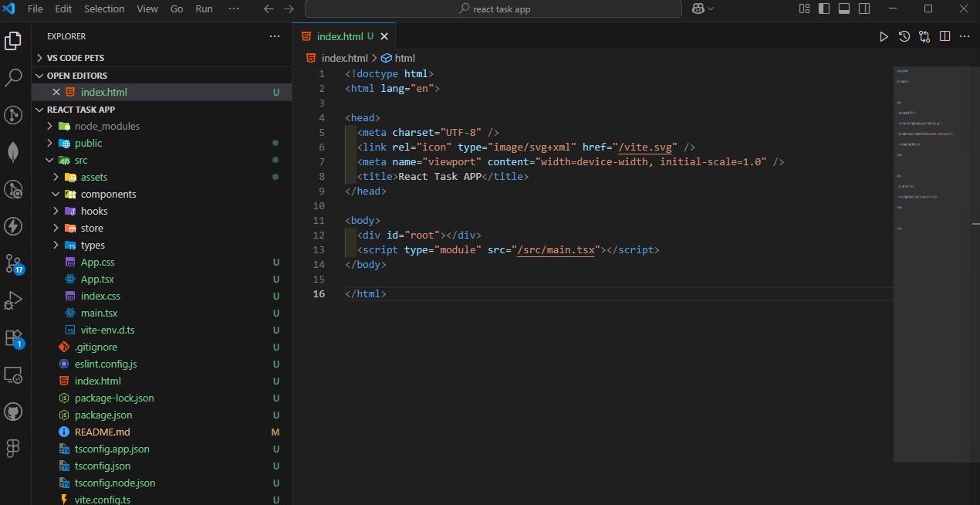Run the file with the play icon
980x505 pixels.
click(884, 36)
